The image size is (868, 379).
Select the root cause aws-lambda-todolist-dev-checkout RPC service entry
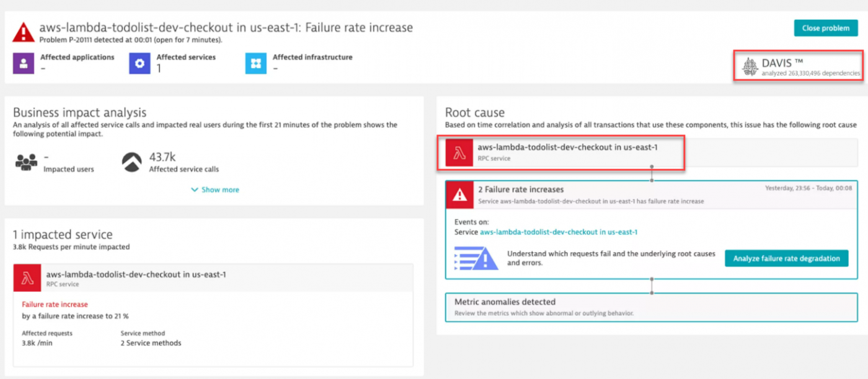[567, 147]
